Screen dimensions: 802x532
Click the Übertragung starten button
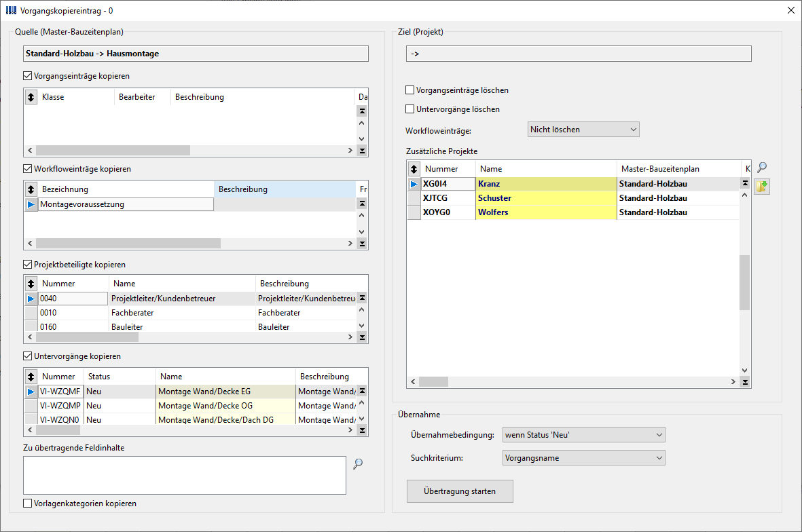click(460, 491)
